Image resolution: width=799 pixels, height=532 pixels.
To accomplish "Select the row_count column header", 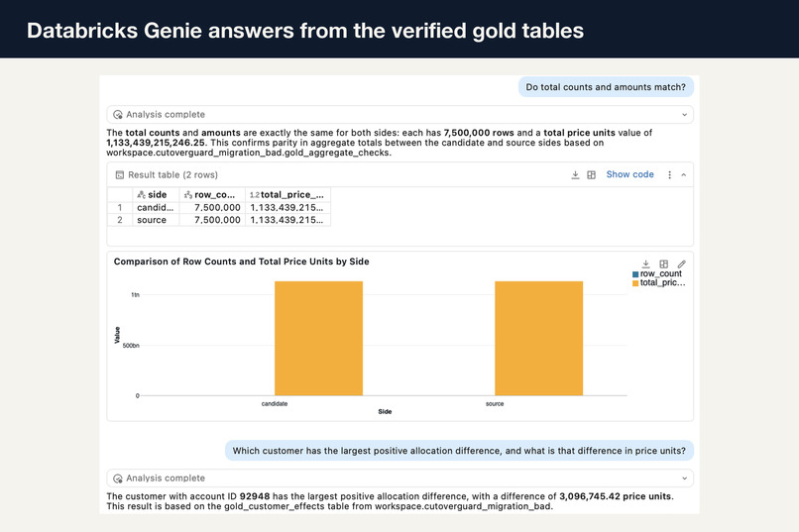I will pos(212,194).
